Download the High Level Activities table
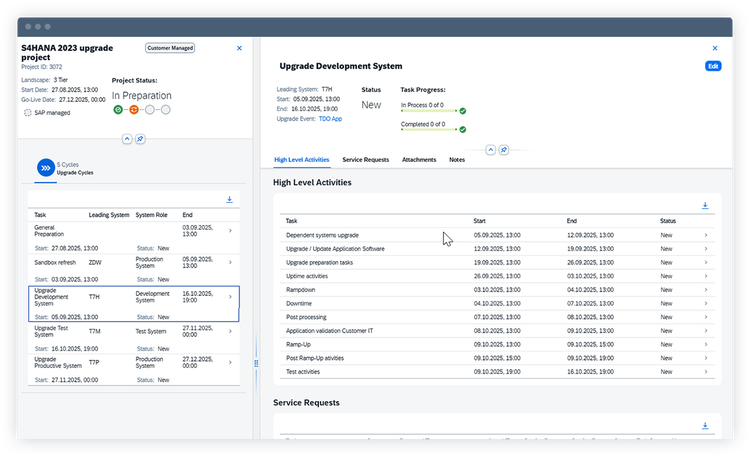 (705, 206)
